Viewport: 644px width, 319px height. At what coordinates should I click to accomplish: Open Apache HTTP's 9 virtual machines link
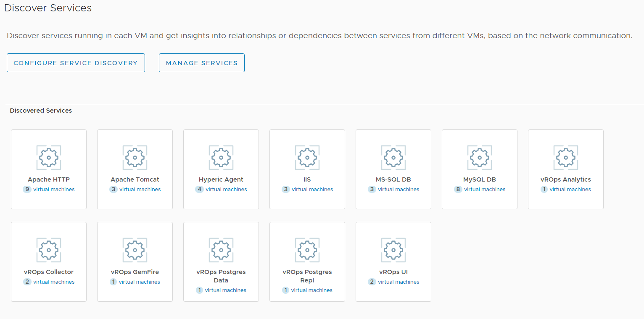point(54,190)
